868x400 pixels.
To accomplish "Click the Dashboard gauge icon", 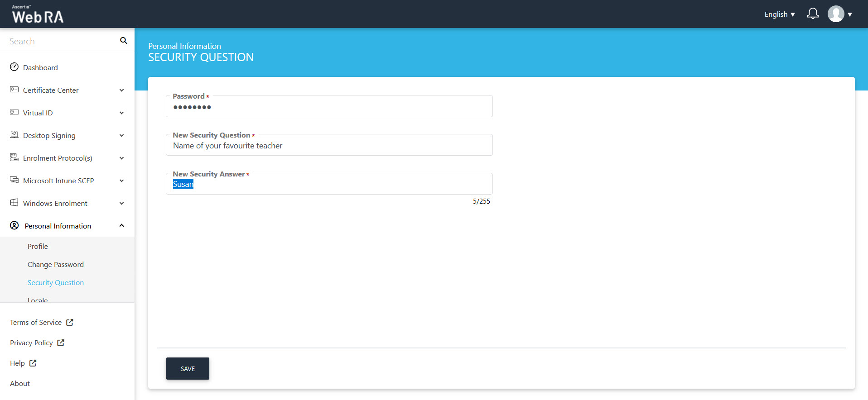I will click(x=14, y=67).
